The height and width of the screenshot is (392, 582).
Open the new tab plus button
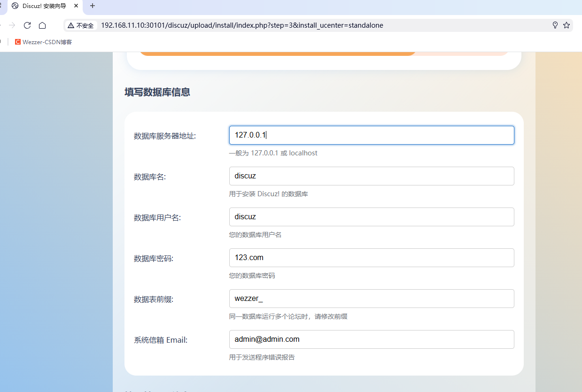tap(93, 6)
